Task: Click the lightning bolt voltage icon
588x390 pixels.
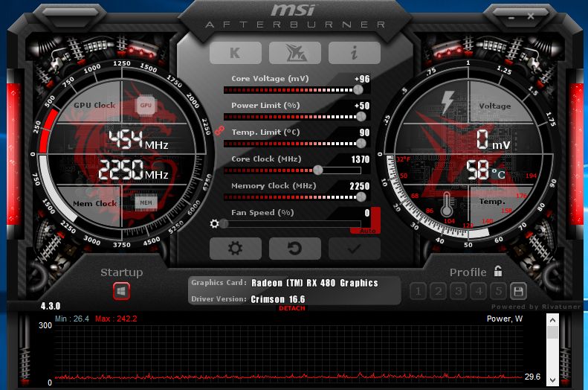Action: coord(447,101)
